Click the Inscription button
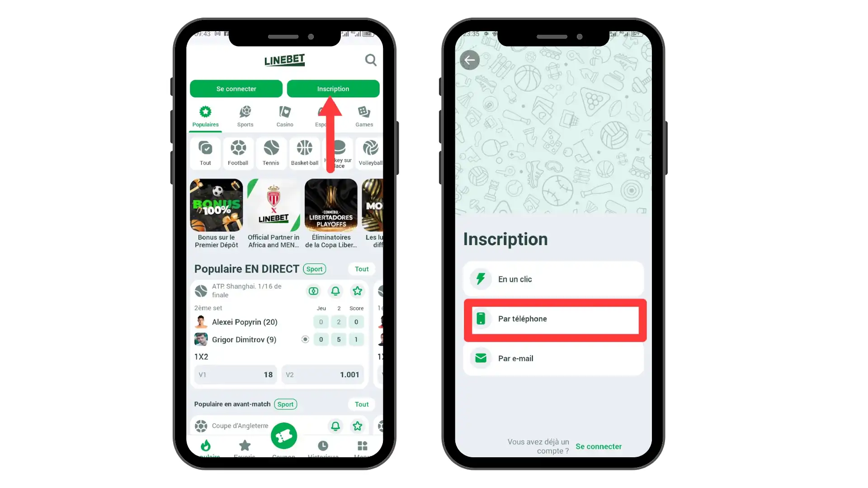This screenshot has width=868, height=488. (333, 89)
